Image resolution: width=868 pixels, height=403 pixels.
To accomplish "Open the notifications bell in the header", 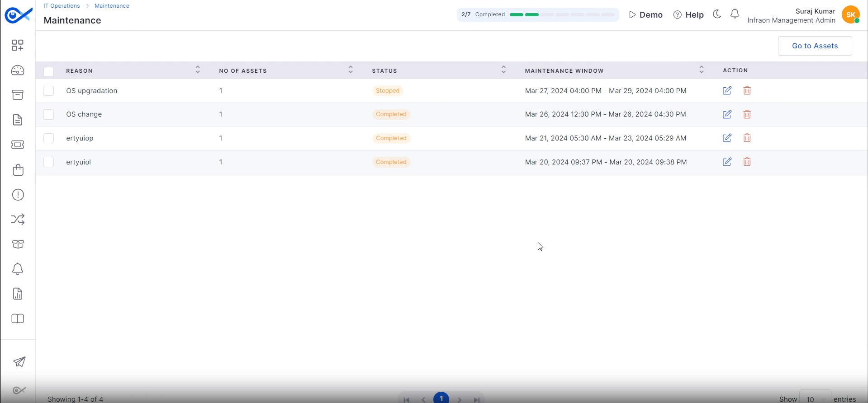I will (735, 14).
